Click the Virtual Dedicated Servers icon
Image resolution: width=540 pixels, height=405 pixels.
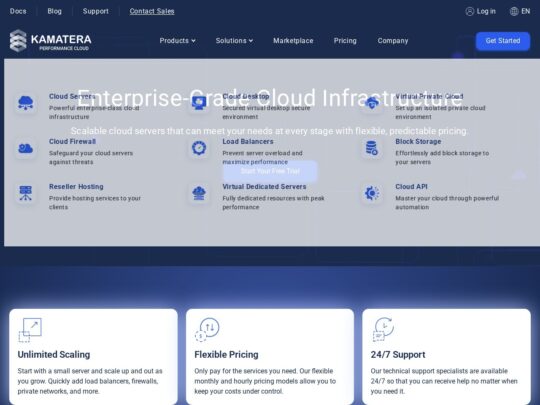coord(199,193)
